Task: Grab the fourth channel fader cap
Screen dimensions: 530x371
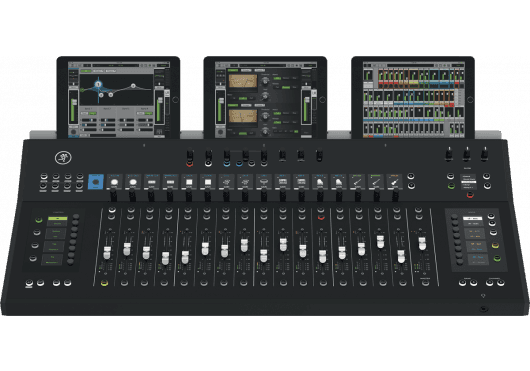Action: 165,258
